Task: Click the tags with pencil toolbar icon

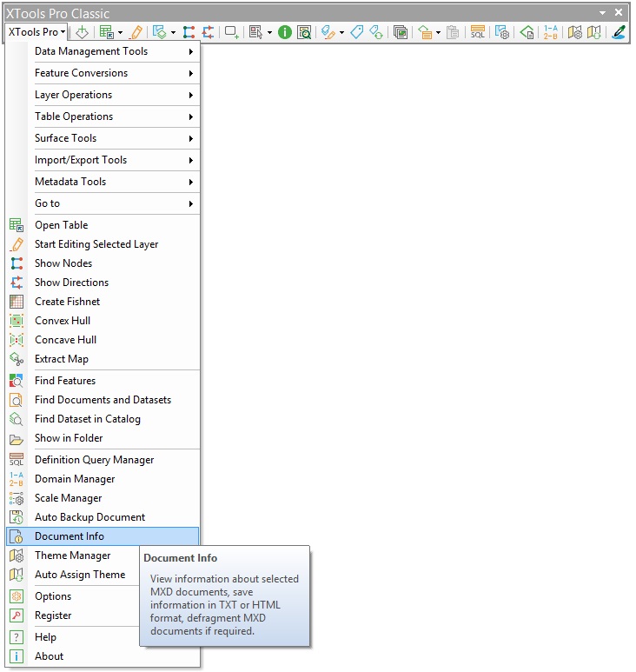Action: (328, 32)
